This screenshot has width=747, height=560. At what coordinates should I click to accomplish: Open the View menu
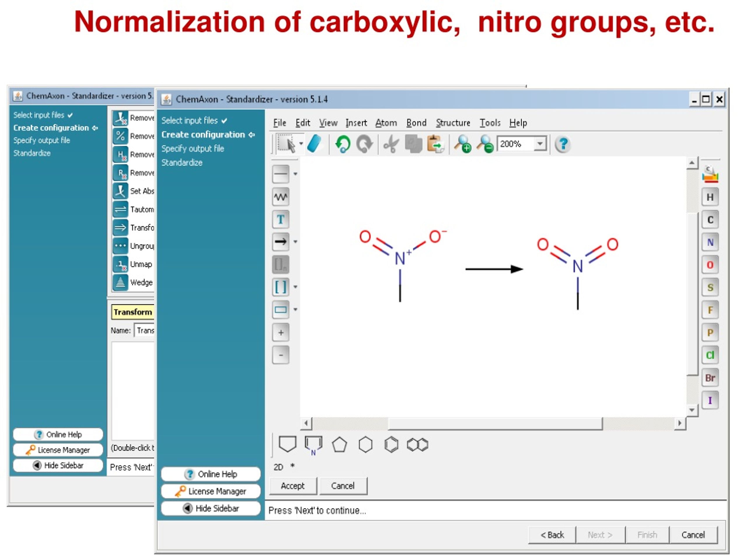pyautogui.click(x=328, y=123)
